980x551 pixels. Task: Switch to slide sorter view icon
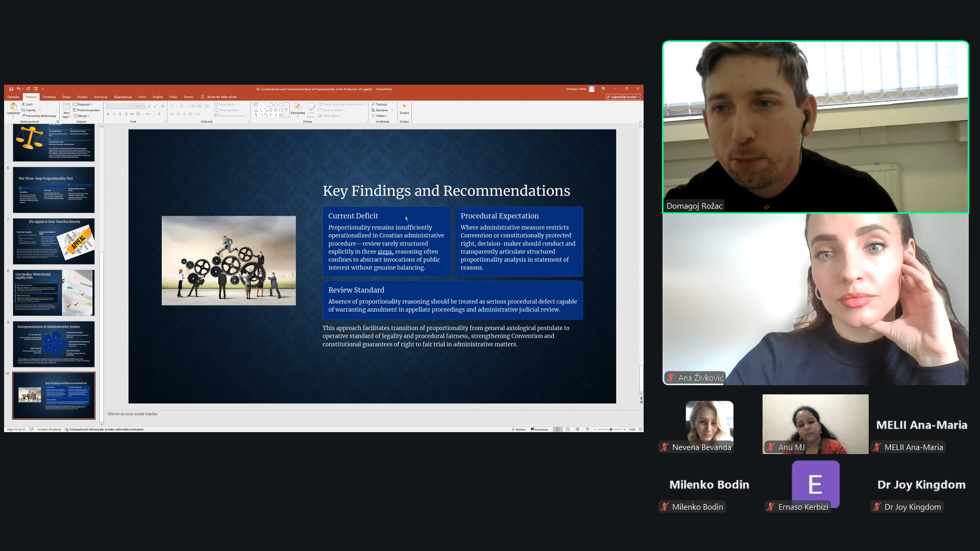pos(568,430)
